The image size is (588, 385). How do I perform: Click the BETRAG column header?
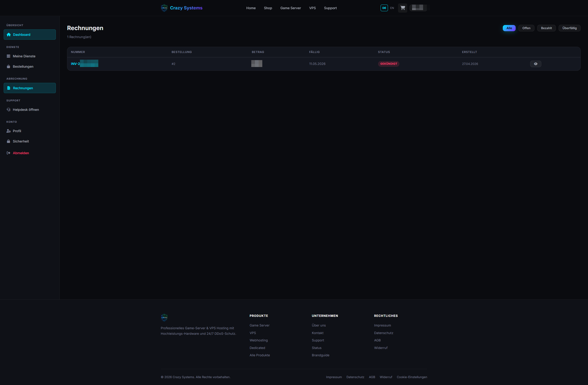258,52
